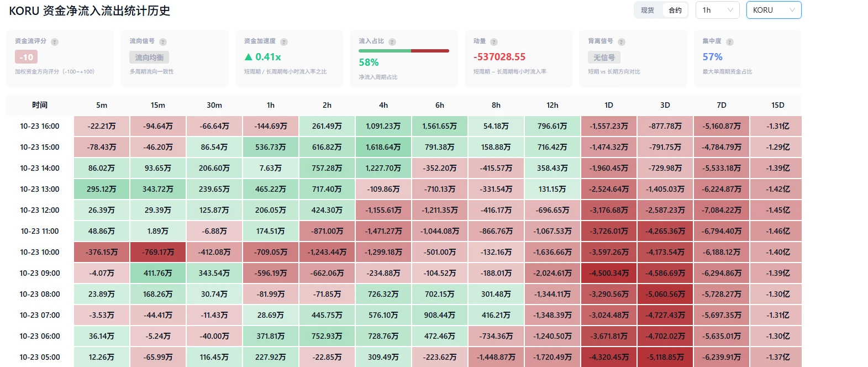
Task: Click the 5m column header
Action: pyautogui.click(x=102, y=105)
